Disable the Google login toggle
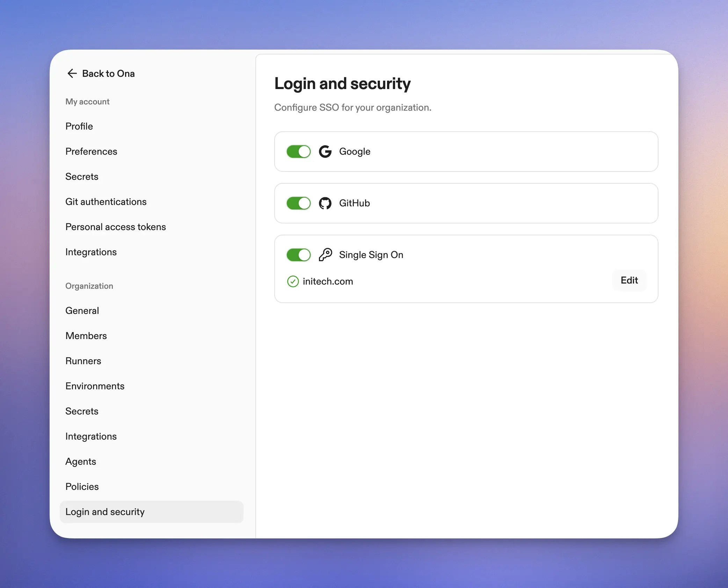The width and height of the screenshot is (728, 588). pos(299,152)
